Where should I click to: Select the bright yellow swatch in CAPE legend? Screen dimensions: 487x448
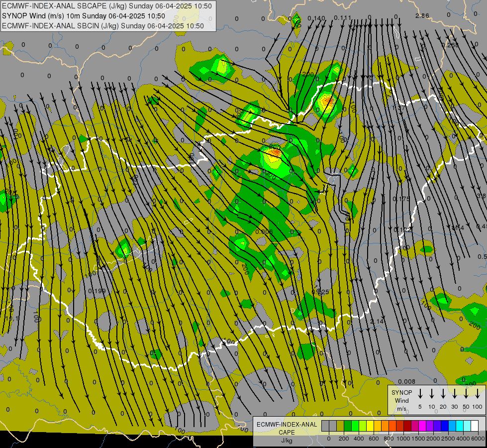370,426
